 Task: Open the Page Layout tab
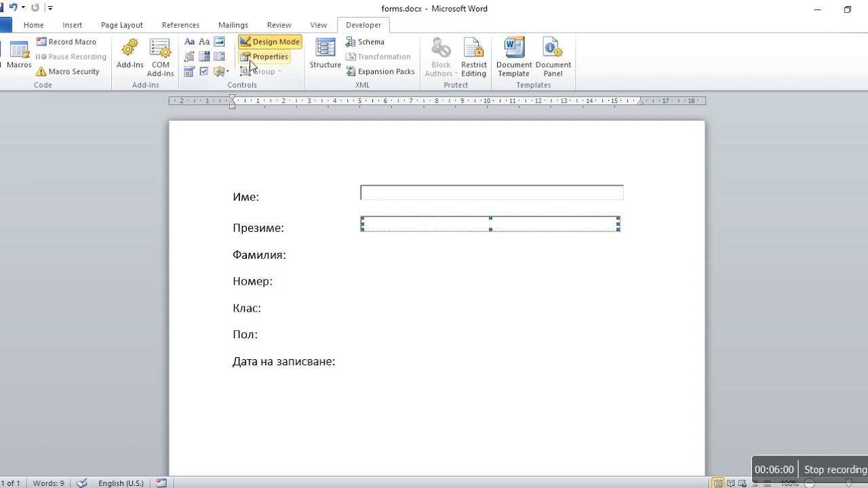click(x=122, y=25)
